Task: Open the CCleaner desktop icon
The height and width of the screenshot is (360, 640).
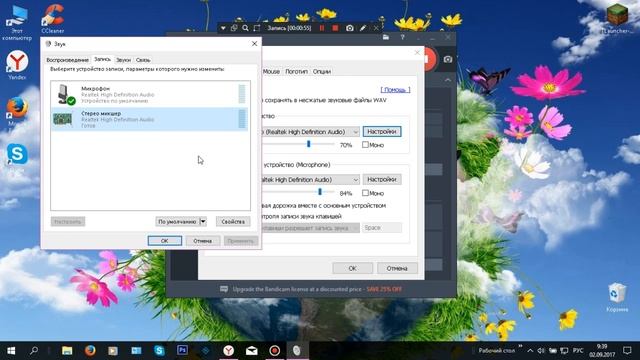Action: (53, 19)
